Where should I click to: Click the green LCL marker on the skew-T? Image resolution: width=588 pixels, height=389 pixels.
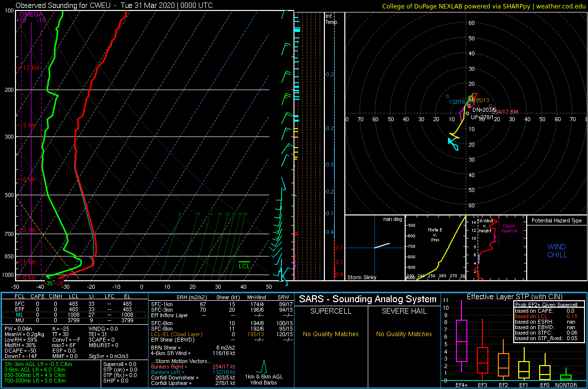(x=245, y=264)
